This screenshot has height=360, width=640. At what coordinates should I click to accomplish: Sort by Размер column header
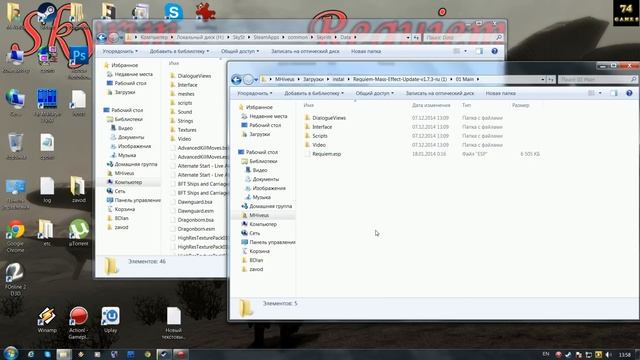(x=520, y=105)
